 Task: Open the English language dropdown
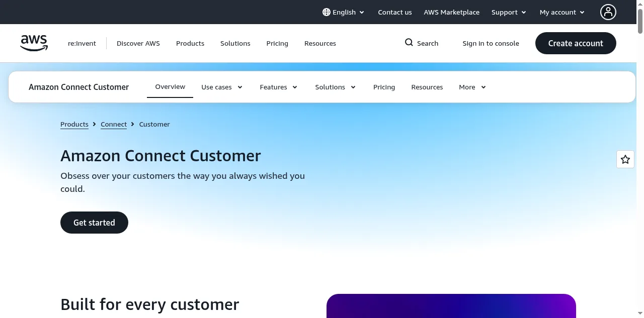coord(344,12)
